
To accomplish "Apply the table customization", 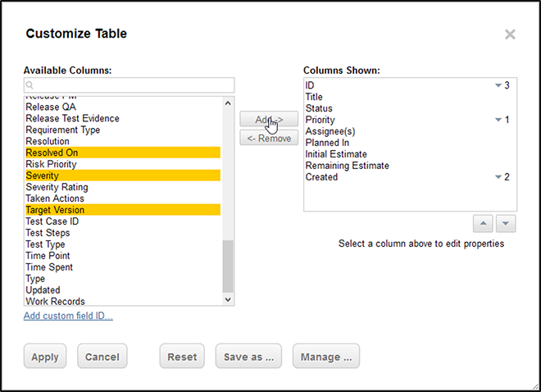I will tap(45, 357).
